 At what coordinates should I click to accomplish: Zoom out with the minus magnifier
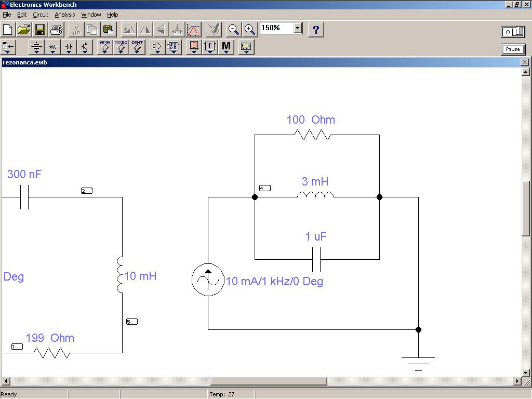click(x=233, y=30)
